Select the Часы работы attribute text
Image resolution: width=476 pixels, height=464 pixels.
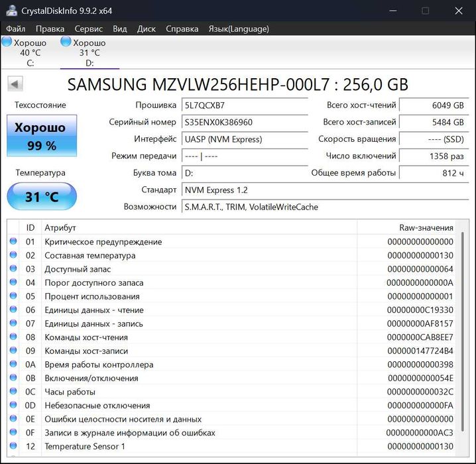(70, 392)
